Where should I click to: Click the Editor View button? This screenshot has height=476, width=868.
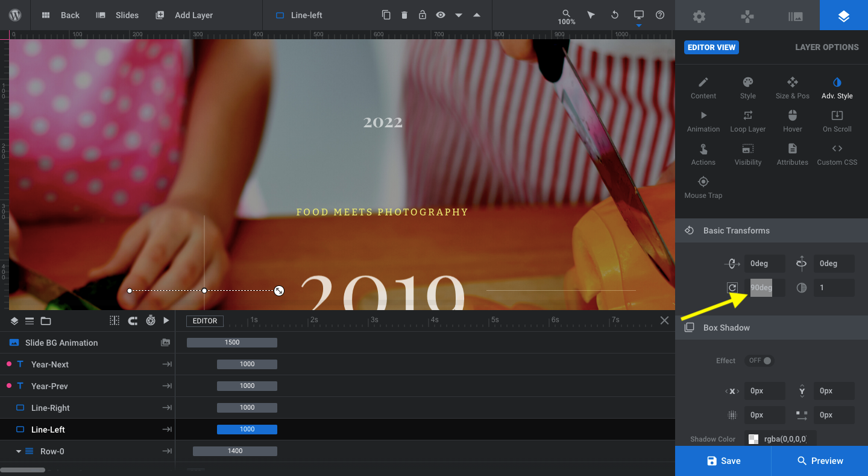coord(711,47)
